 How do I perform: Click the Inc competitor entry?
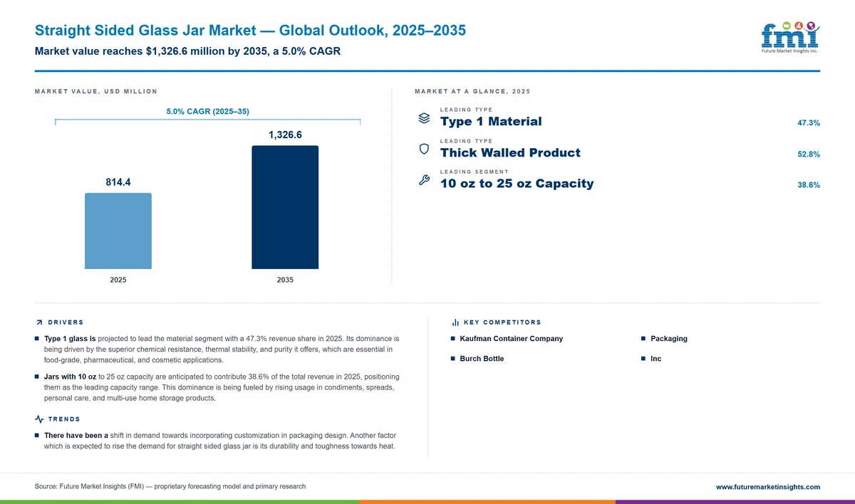click(x=656, y=359)
